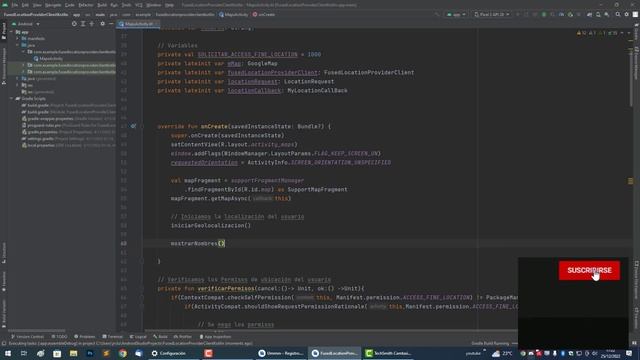640x360 pixels.
Task: Open the VCS menu
Action: point(139,5)
